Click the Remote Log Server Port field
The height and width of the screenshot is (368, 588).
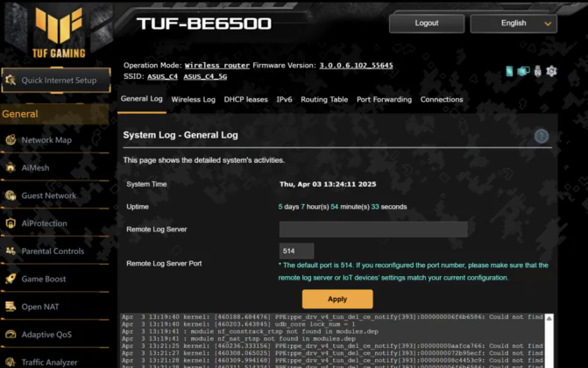pos(296,251)
